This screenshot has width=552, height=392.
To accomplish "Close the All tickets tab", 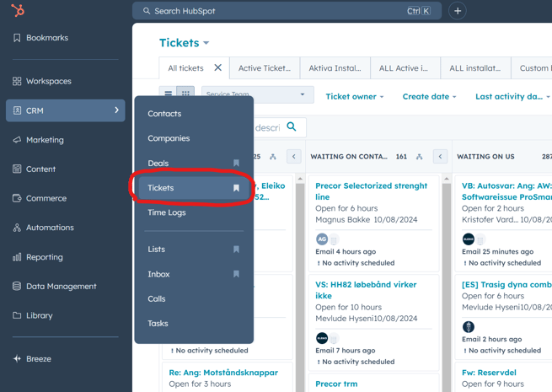I will point(218,67).
